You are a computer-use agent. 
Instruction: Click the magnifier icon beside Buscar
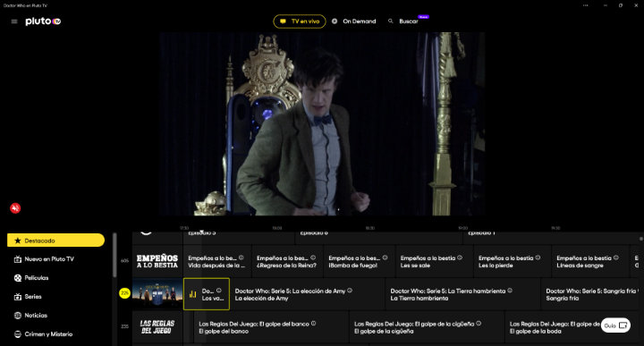pyautogui.click(x=391, y=21)
